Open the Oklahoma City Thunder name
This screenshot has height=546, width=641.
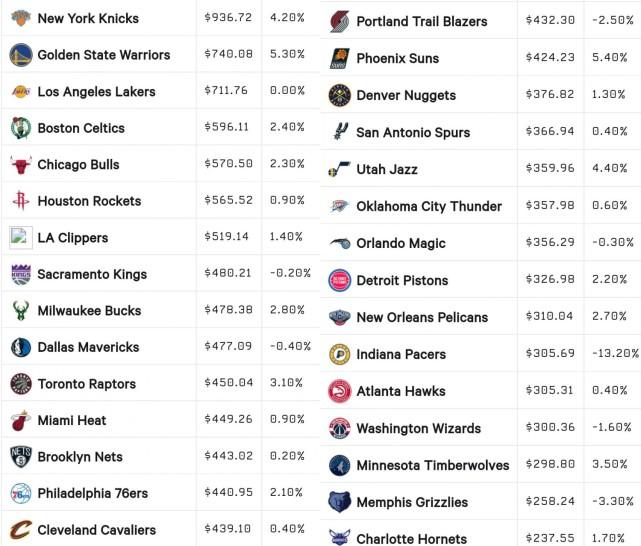[x=429, y=206]
